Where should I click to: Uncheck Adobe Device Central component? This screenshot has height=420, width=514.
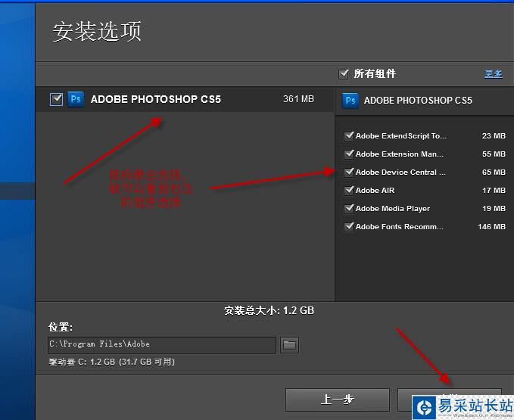(x=348, y=172)
